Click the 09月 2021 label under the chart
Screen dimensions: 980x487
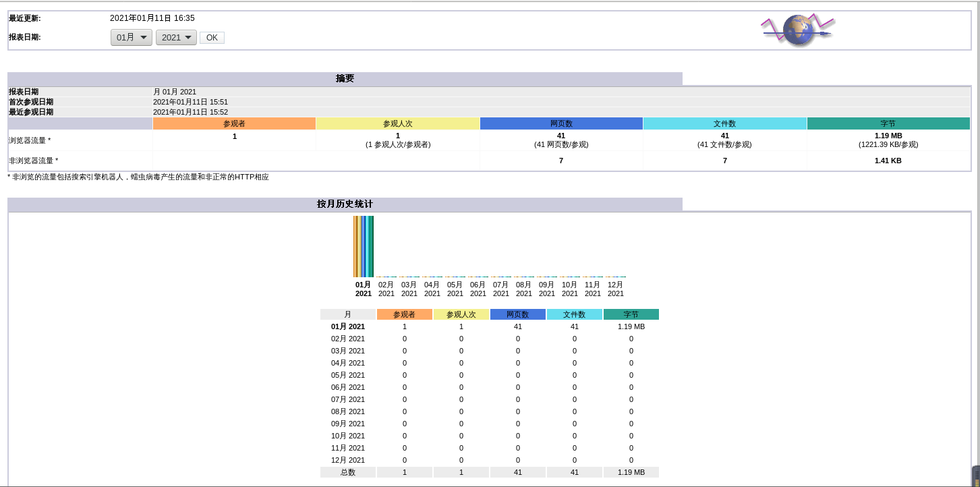coord(547,289)
